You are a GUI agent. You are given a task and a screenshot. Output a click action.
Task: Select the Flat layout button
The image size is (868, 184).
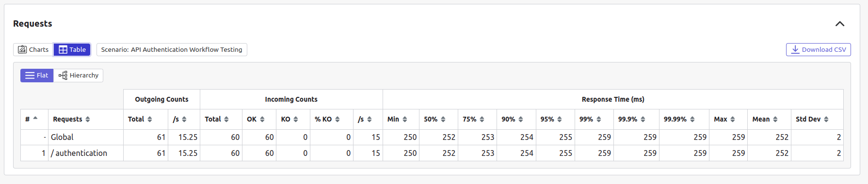(37, 75)
